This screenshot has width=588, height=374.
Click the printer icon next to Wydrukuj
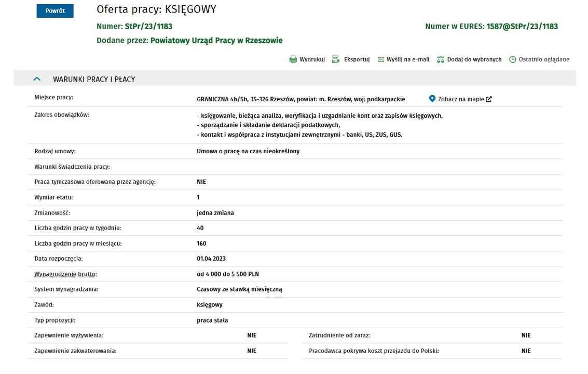293,59
